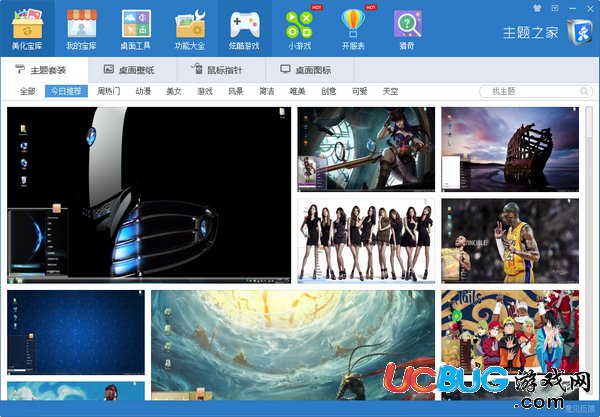Image resolution: width=600 pixels, height=417 pixels.
Task: Click the shirt skin icon in title bar
Action: coord(537,8)
